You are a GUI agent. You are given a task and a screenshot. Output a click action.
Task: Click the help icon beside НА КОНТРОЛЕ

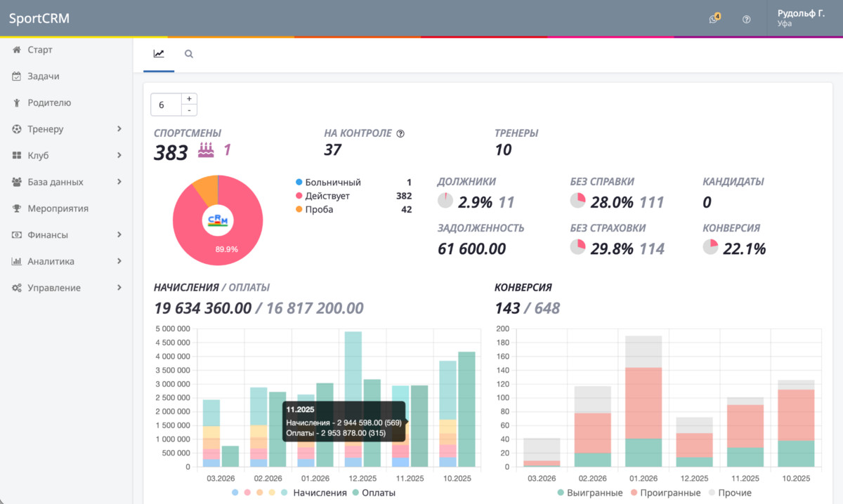[x=400, y=133]
